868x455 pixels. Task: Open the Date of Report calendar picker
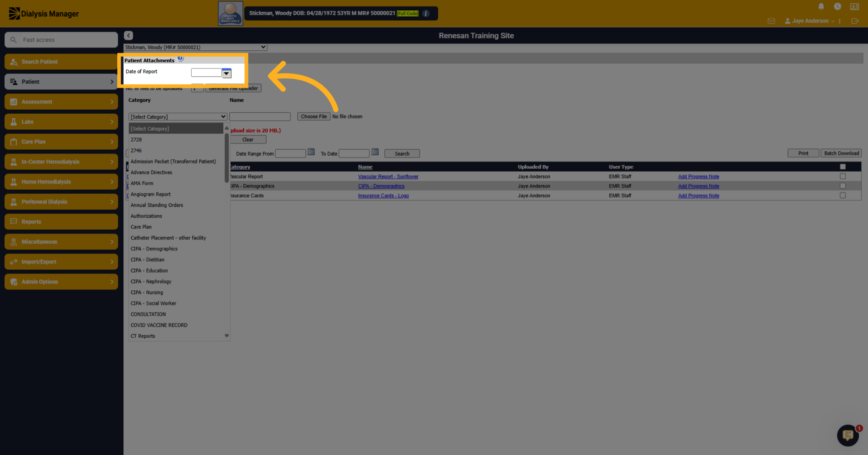[226, 73]
